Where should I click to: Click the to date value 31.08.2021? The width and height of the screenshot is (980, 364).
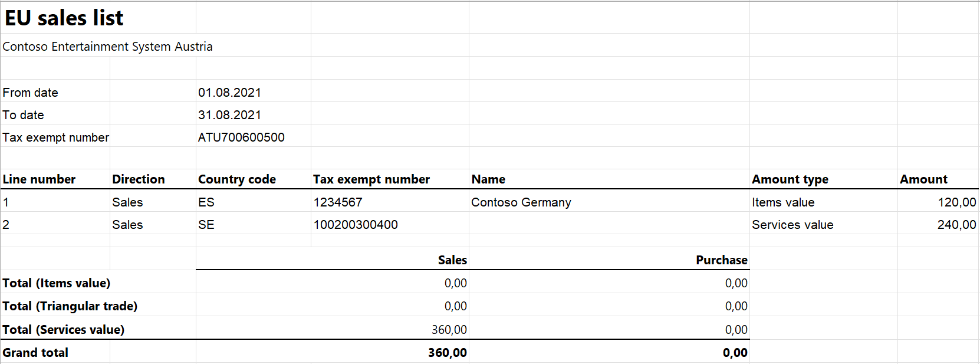229,115
